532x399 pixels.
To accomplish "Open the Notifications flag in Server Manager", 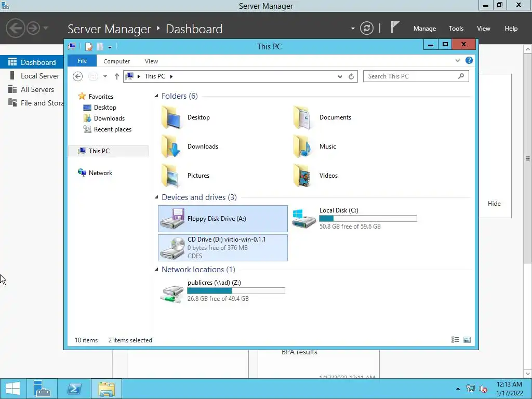I will 394,28.
